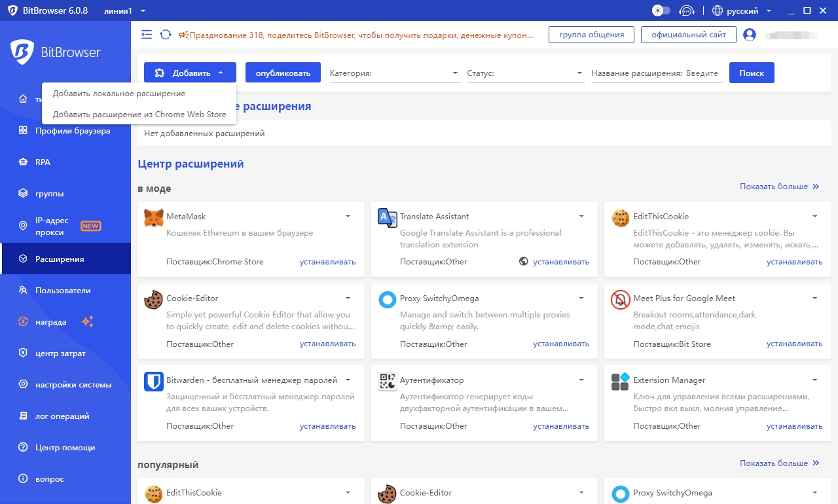838x504 pixels.
Task: Click the Proxy SwitchyOmega ring icon
Action: pyautogui.click(x=388, y=300)
